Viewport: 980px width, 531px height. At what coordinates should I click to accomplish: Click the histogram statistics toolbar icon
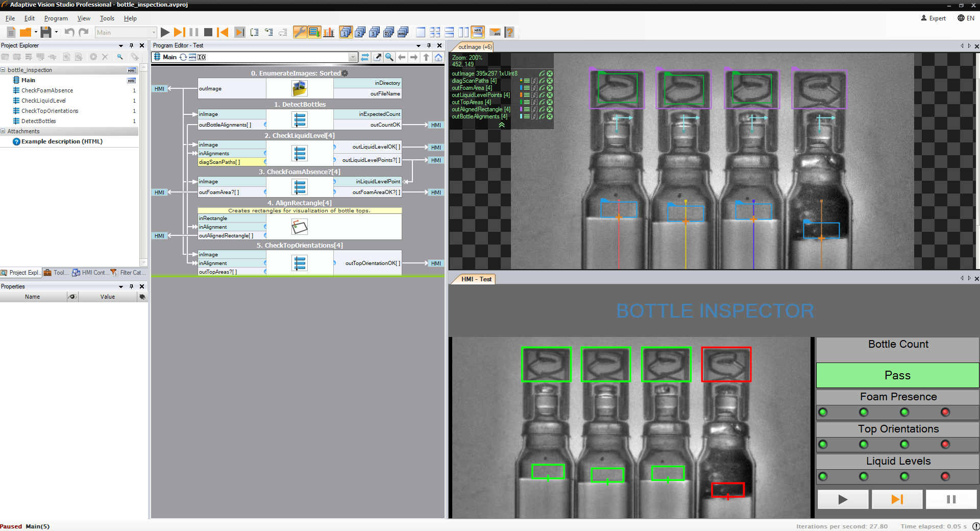point(329,32)
